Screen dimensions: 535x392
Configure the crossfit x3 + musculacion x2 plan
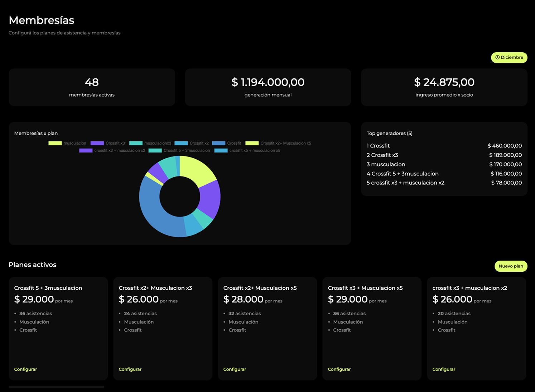[x=444, y=369]
